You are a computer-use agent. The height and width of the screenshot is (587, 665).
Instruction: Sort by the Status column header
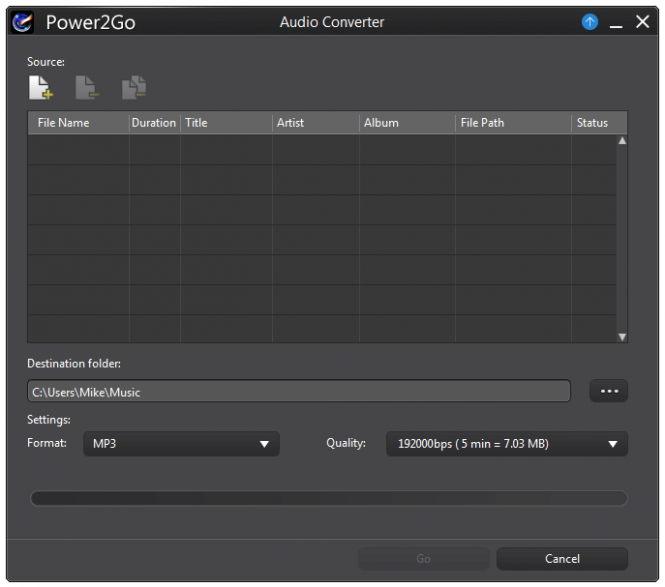[599, 123]
